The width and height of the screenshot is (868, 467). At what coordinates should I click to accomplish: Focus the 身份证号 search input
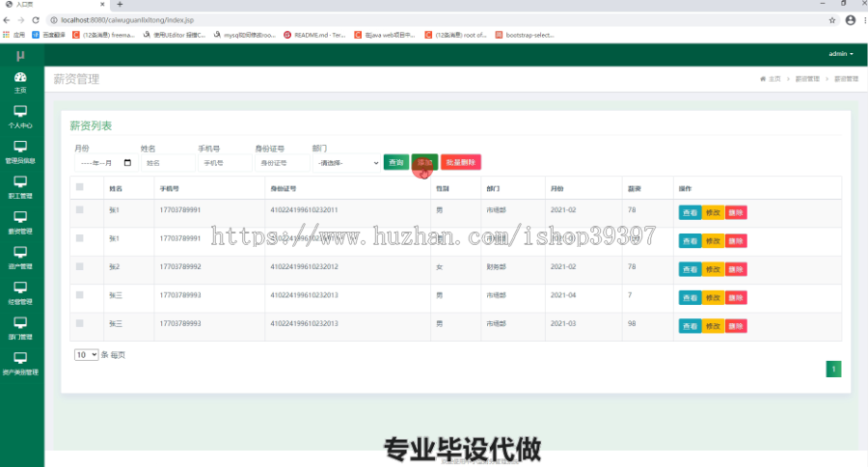point(282,163)
